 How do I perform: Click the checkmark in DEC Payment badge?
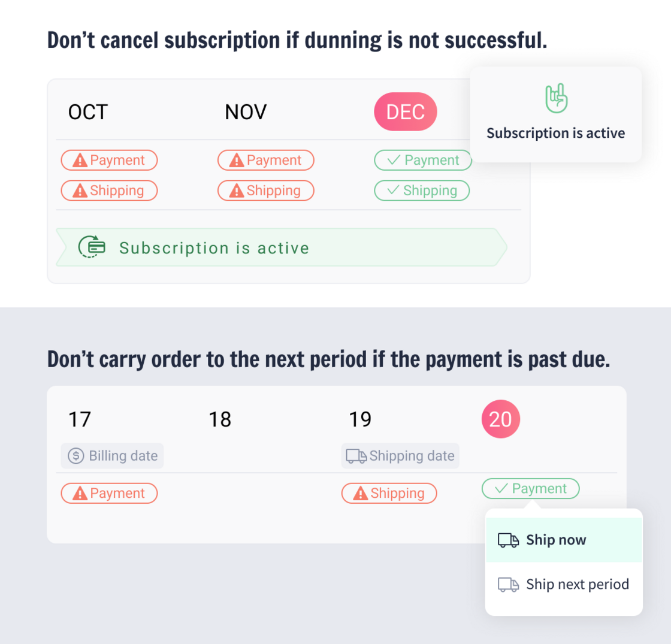(393, 160)
